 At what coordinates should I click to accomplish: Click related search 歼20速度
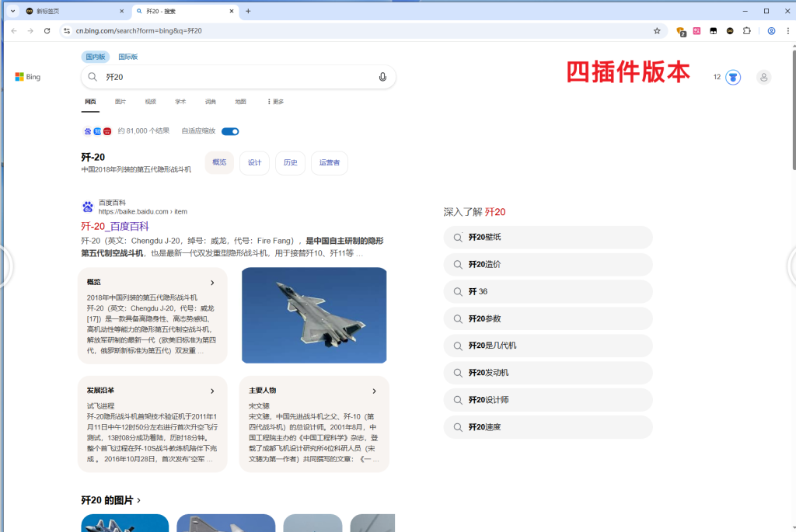point(548,427)
